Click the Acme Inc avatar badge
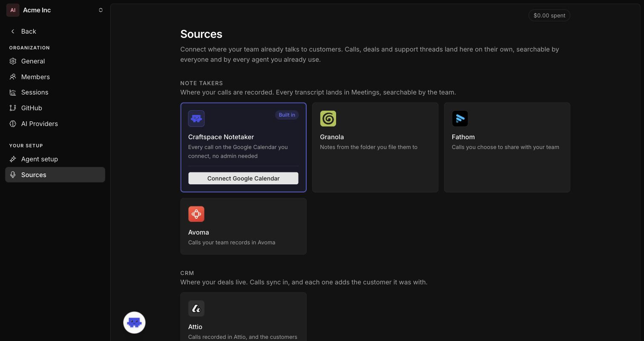 point(13,10)
